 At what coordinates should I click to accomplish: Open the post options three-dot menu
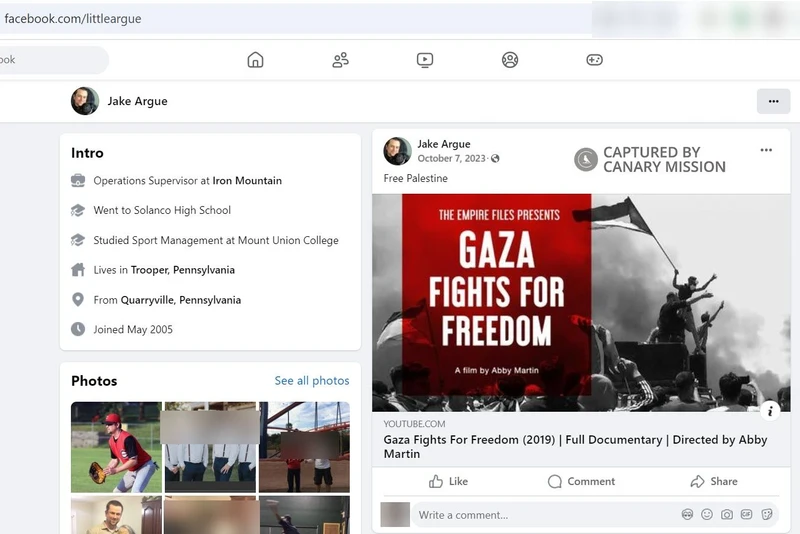click(766, 151)
